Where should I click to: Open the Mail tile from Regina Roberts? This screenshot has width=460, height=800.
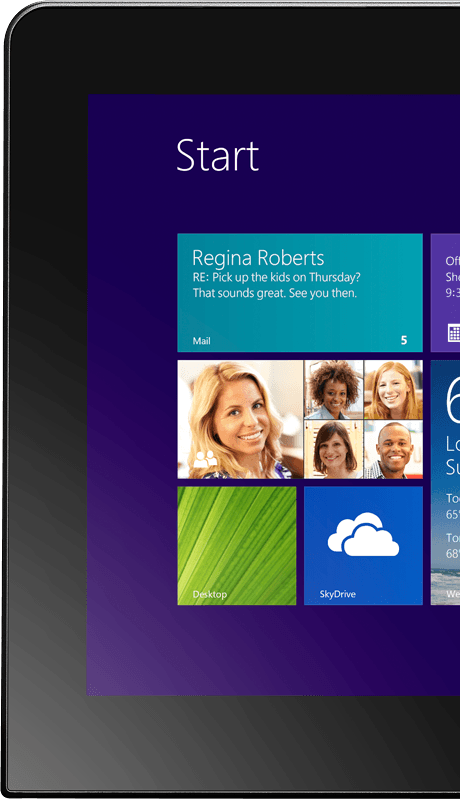(x=300, y=293)
